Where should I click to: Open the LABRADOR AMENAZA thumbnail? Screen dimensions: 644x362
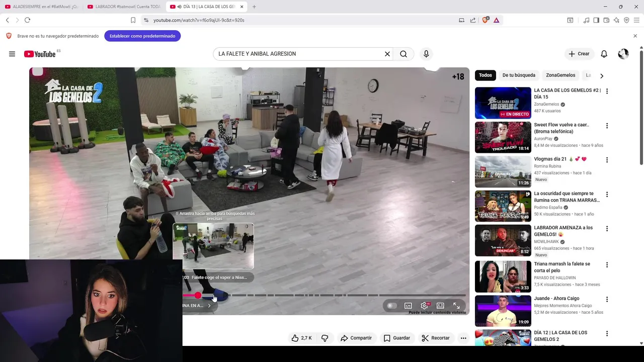[503, 240]
